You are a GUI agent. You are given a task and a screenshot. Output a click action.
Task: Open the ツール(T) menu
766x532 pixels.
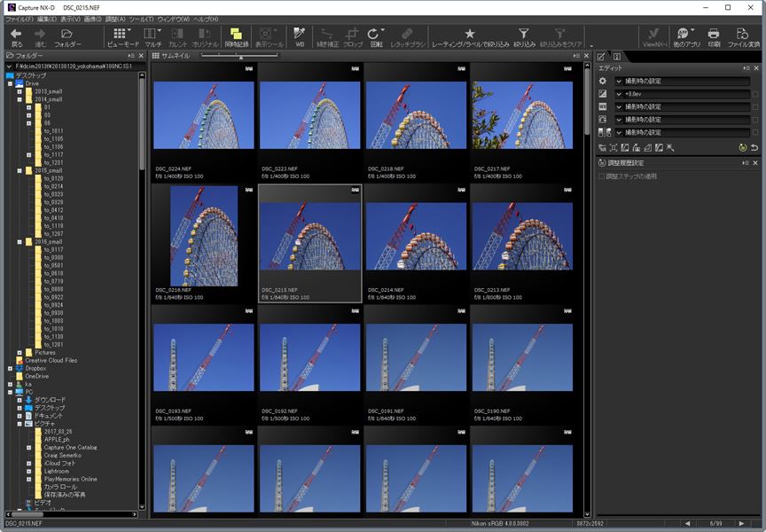pos(141,19)
